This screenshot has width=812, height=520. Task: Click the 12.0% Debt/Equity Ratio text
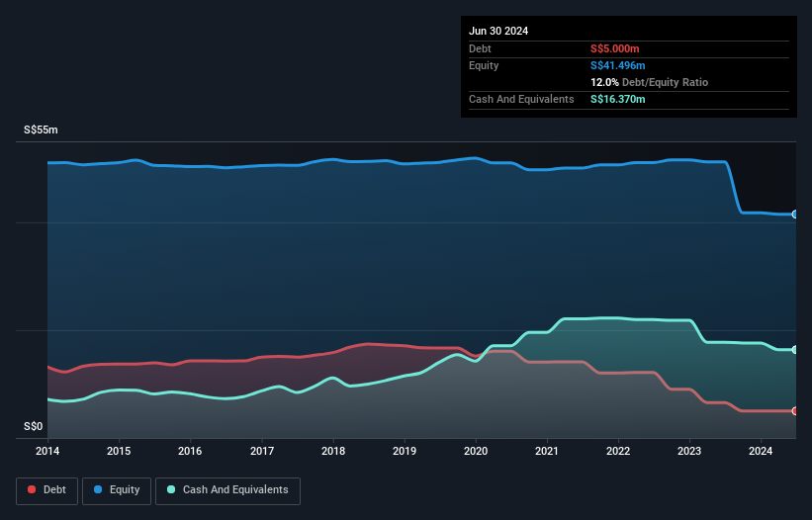point(650,82)
